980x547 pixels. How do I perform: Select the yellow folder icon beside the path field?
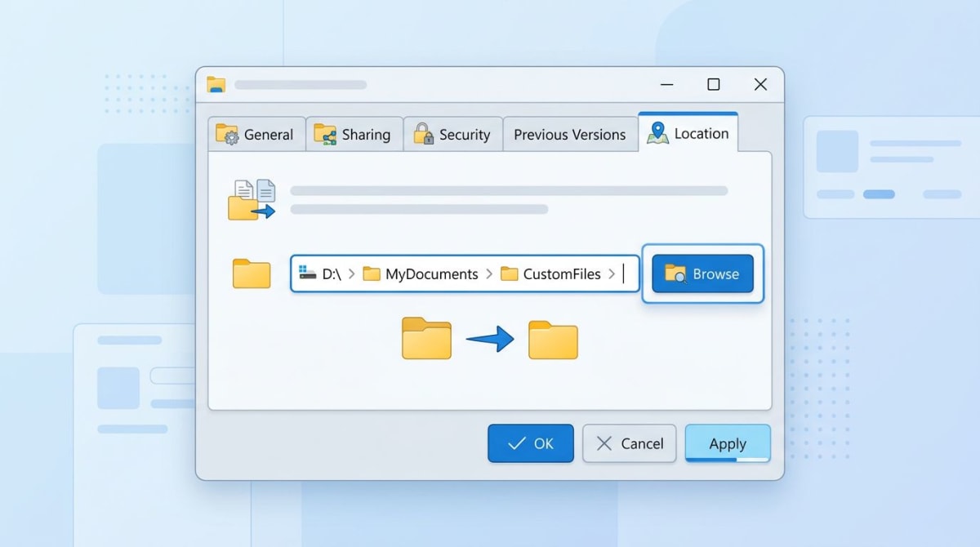[251, 274]
